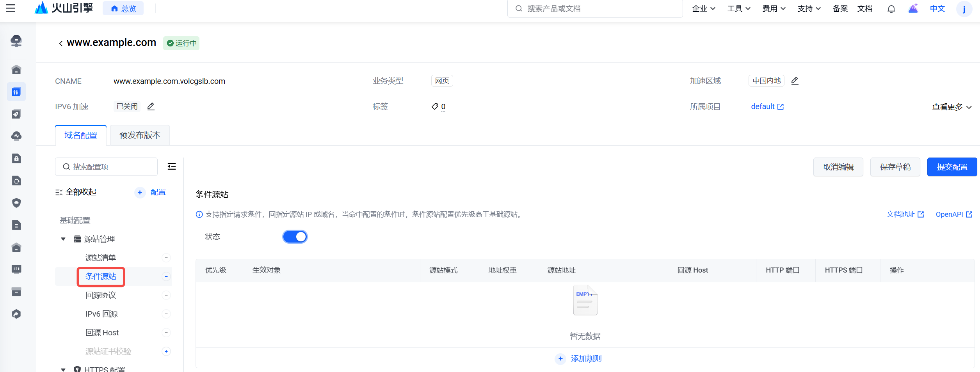The image size is (980, 372).
Task: Click the user avatar icon
Action: tap(964, 9)
